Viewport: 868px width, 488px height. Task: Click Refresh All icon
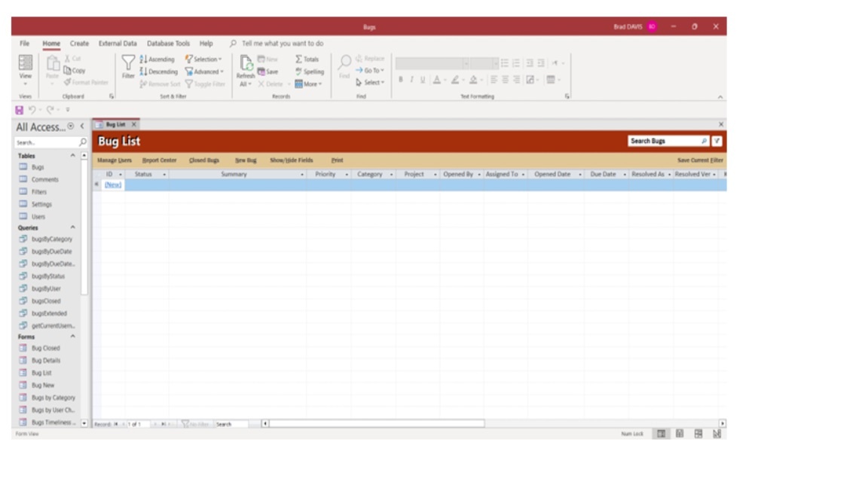246,70
